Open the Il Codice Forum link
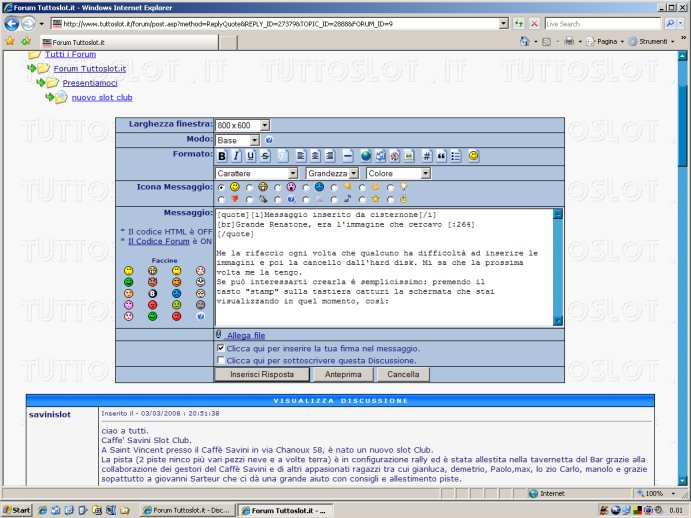Screen dimensions: 691x518 [159, 241]
